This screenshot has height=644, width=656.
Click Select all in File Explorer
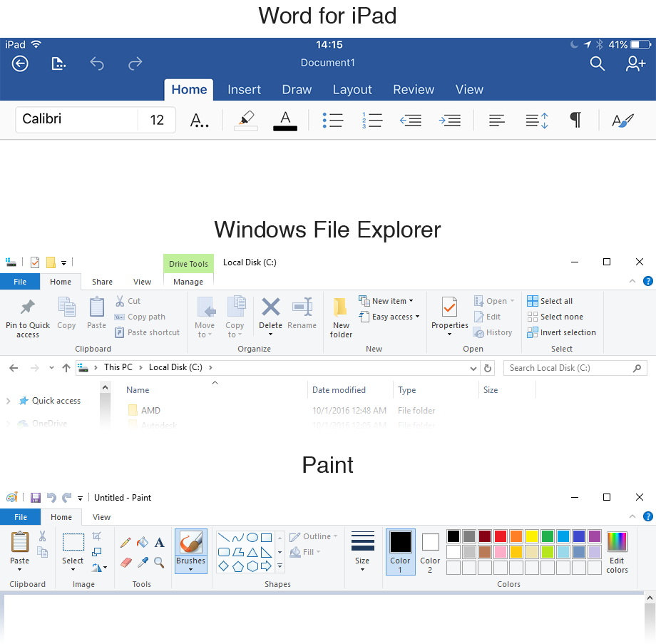tap(550, 301)
